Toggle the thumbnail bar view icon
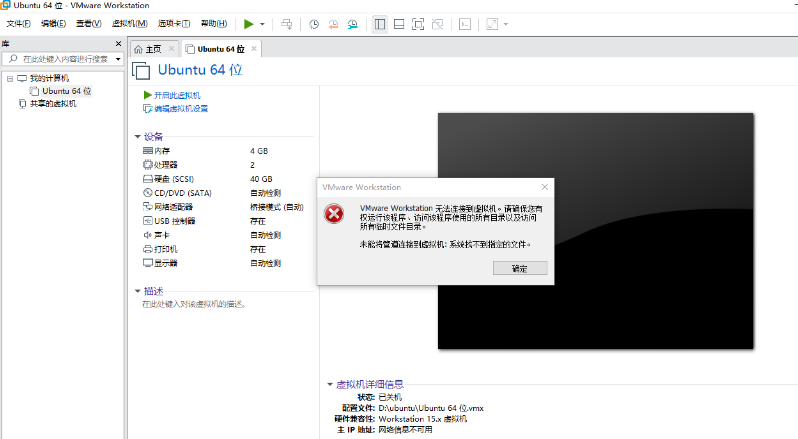The height and width of the screenshot is (439, 798). 399,24
